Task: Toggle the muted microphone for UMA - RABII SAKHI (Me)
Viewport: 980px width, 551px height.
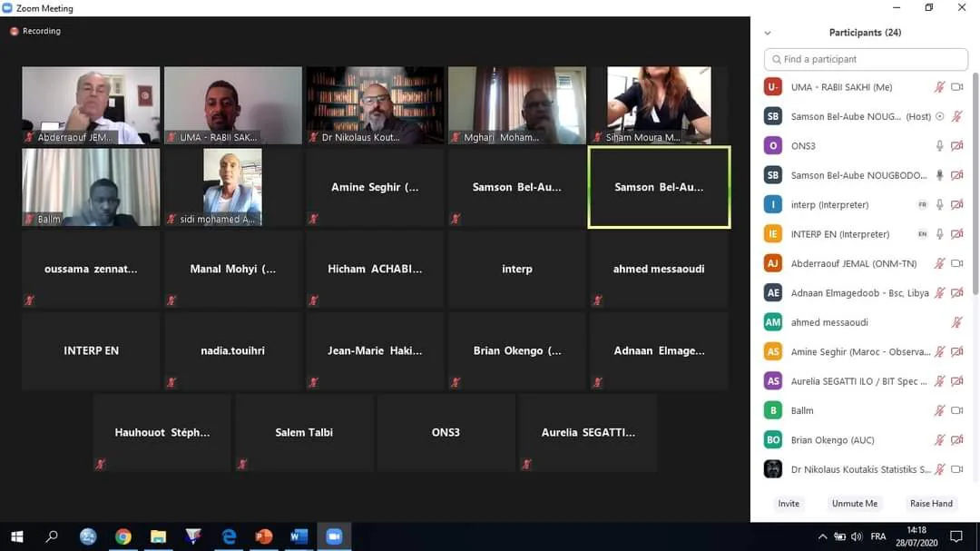Action: (x=939, y=87)
